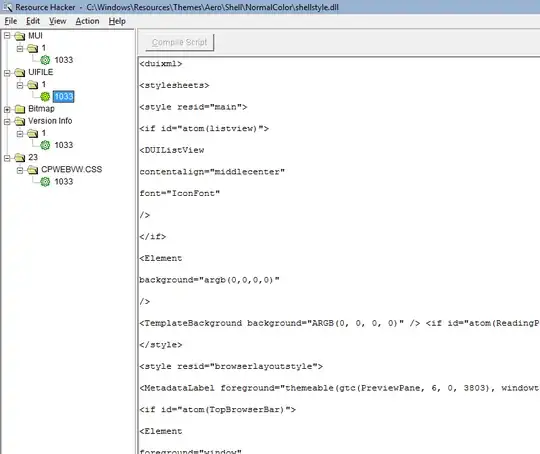
Task: Click folder icon of 1 under Version Info
Action: point(33,133)
